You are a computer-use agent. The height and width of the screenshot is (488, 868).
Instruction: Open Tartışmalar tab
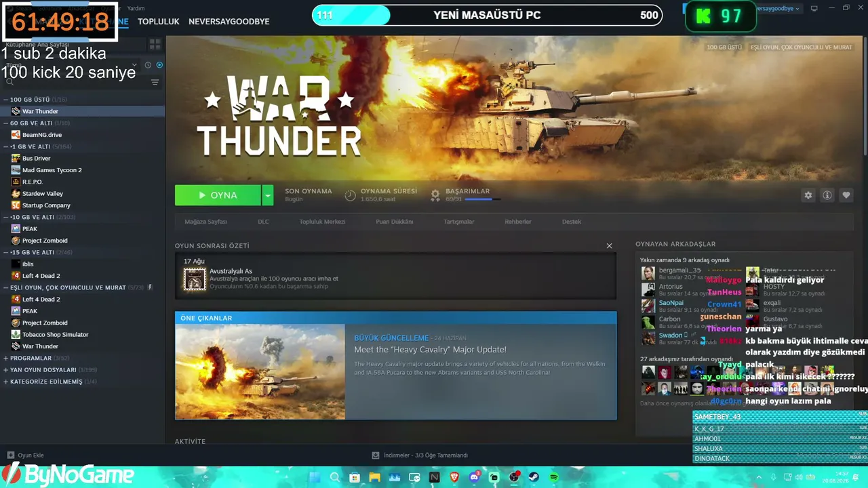tap(459, 222)
